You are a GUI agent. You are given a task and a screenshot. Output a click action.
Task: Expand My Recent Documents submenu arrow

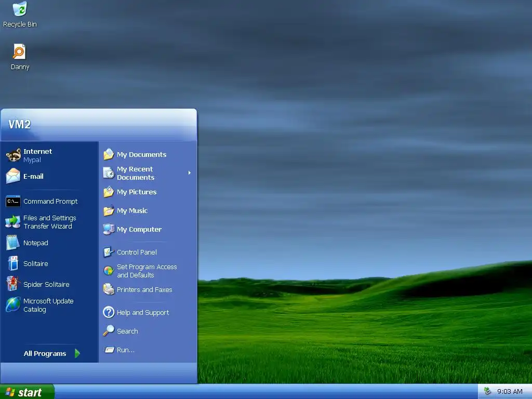pos(189,173)
